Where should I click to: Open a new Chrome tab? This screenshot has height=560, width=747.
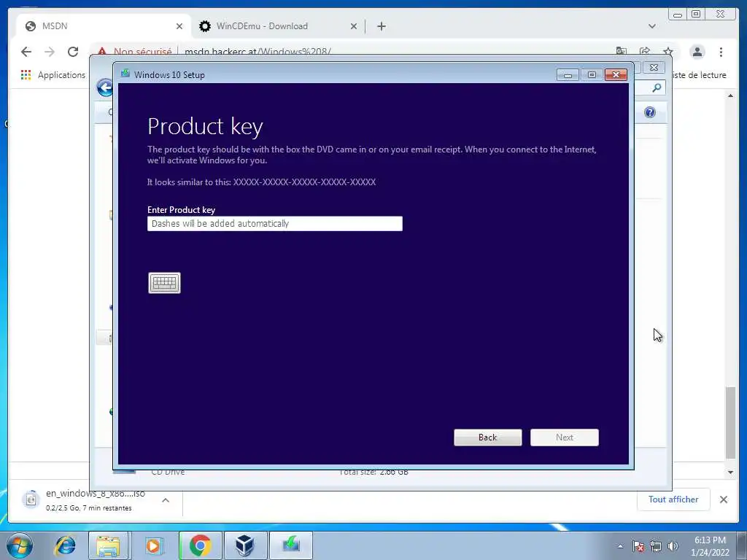(x=381, y=26)
